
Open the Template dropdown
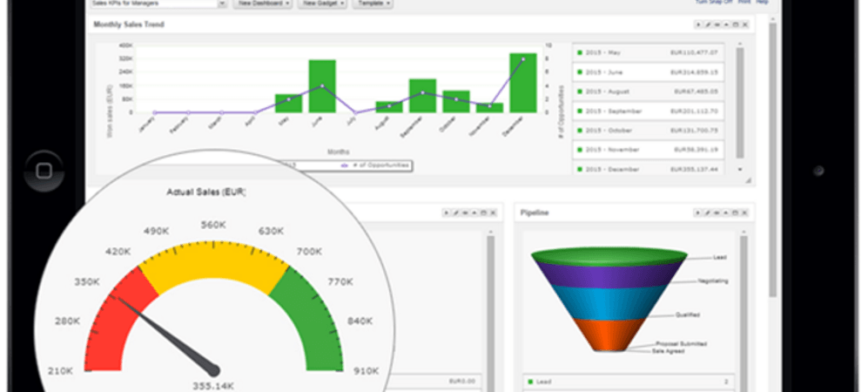(373, 3)
